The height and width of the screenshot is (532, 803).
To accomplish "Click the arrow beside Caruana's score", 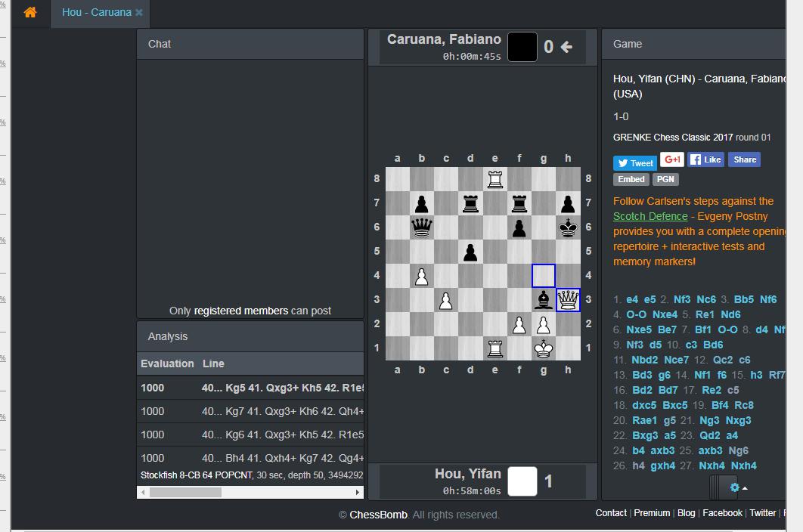I will tap(566, 47).
